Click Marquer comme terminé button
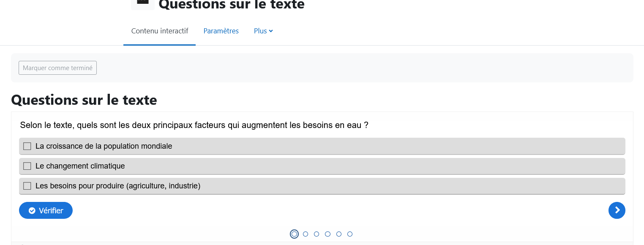The image size is (644, 245). (x=57, y=68)
